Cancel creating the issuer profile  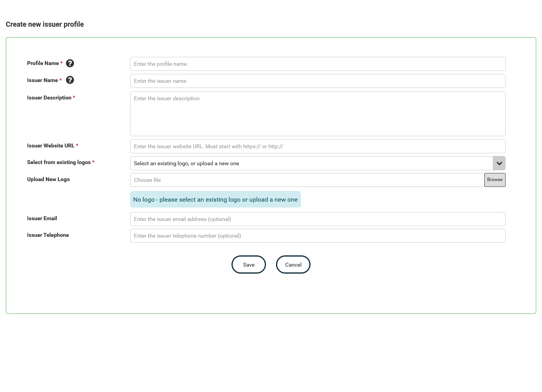pos(293,265)
